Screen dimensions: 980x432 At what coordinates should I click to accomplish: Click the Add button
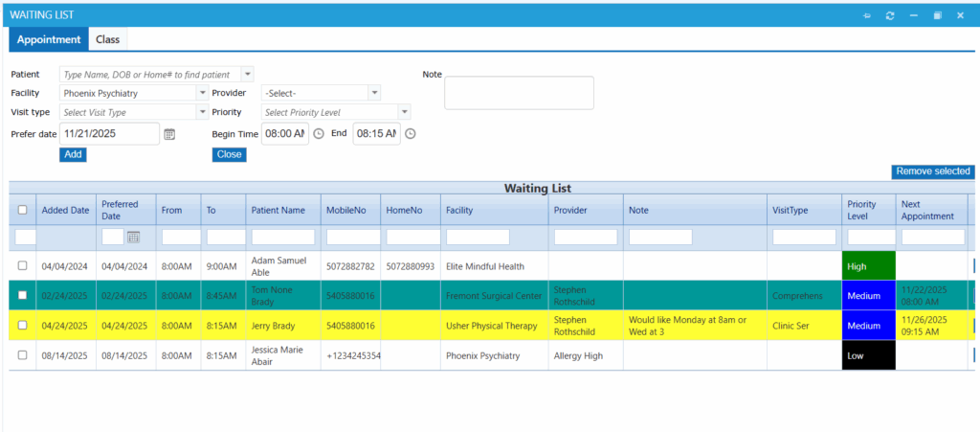coord(73,154)
